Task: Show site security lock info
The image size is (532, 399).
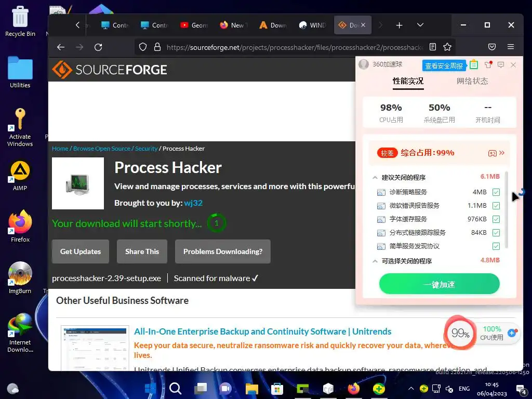Action: click(x=157, y=47)
